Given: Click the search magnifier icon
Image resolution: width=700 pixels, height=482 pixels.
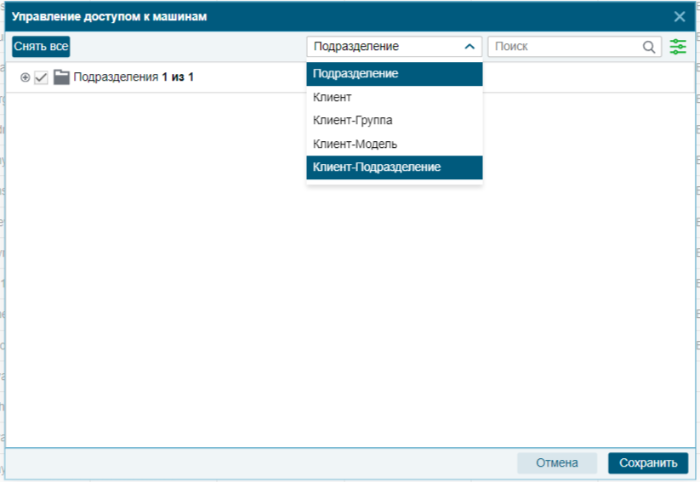Looking at the screenshot, I should (x=649, y=47).
